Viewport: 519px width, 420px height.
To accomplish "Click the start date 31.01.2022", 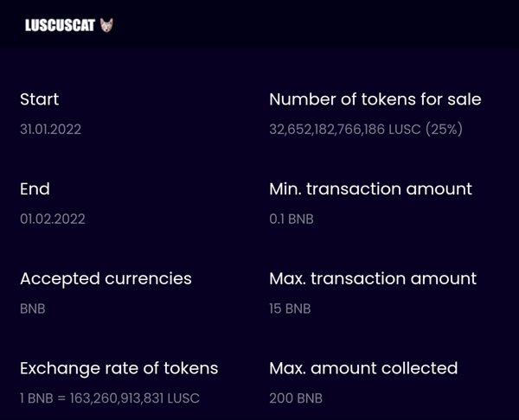I will tap(51, 129).
